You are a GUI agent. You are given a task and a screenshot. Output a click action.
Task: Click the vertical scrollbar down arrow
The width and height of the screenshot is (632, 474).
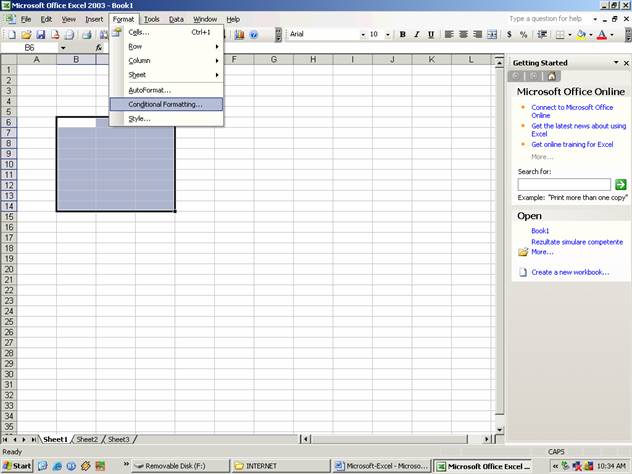499,430
